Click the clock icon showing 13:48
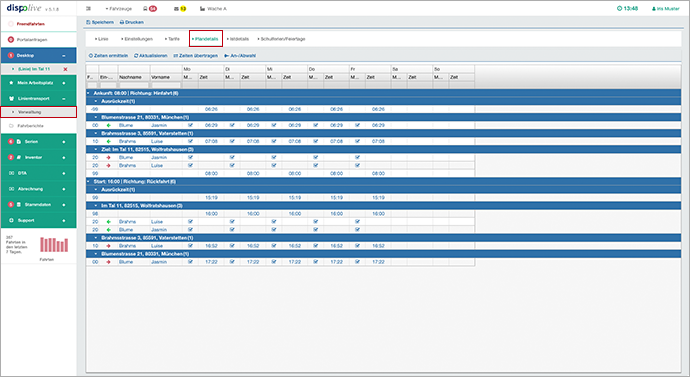 [620, 8]
